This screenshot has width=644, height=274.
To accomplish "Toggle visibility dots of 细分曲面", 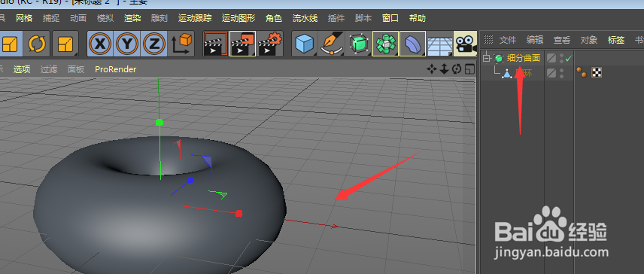I will pyautogui.click(x=561, y=59).
